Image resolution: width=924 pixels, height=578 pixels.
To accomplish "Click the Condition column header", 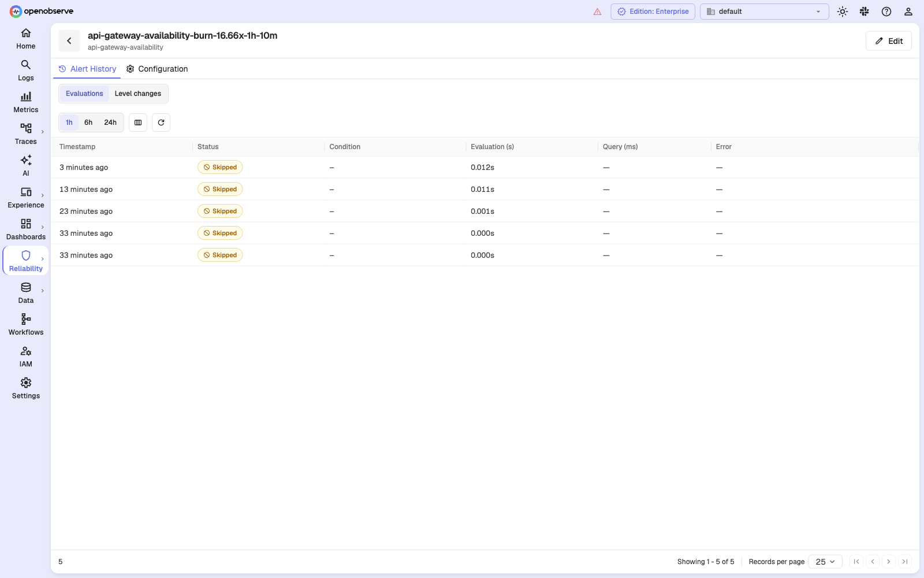I will click(345, 147).
